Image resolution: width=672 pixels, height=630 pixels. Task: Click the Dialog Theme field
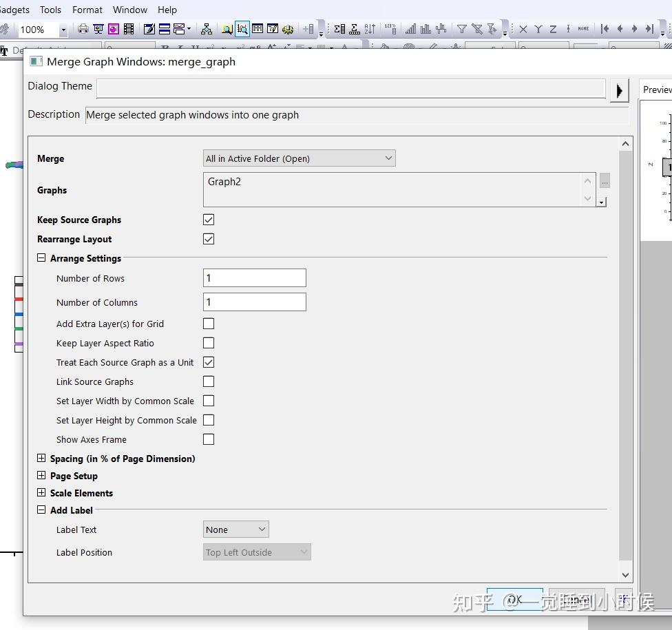tap(351, 88)
